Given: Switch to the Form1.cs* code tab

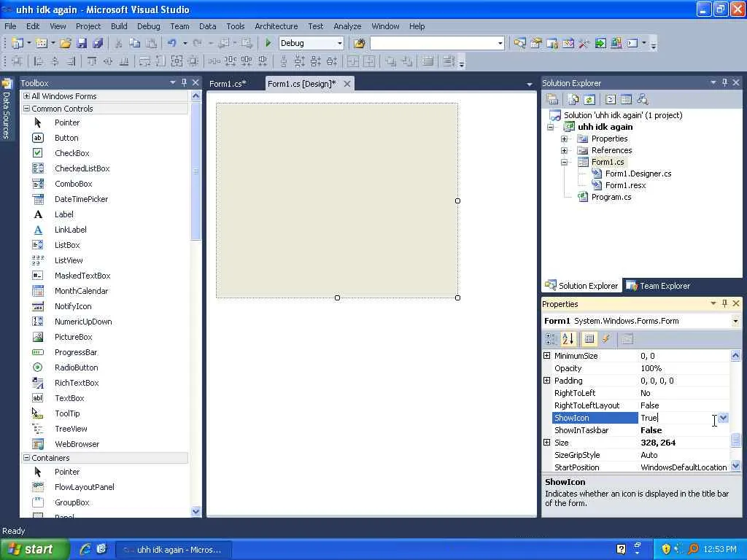Looking at the screenshot, I should click(x=228, y=84).
